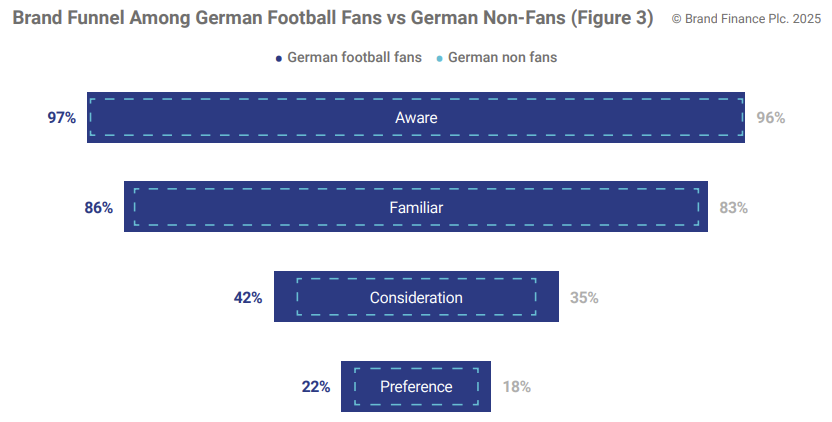Click the left edge of the Aware bar
Image resolution: width=832 pixels, height=422 pixels.
(89, 118)
